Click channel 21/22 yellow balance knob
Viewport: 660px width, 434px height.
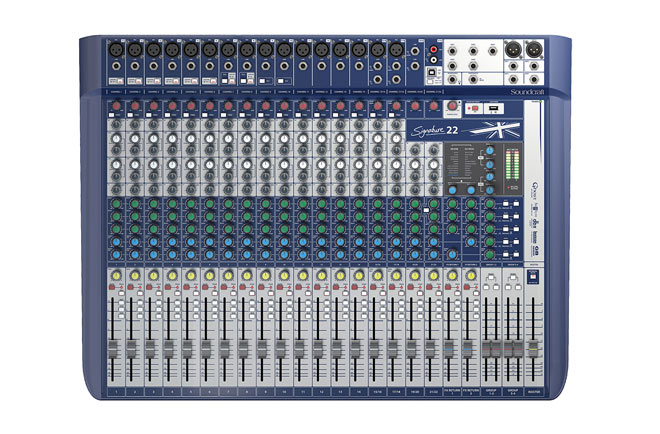coord(433,276)
